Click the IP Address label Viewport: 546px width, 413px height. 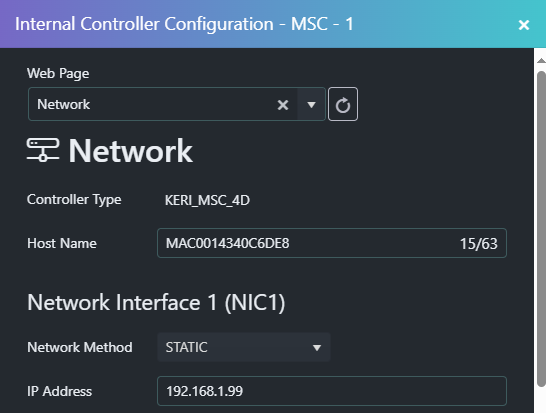(60, 391)
